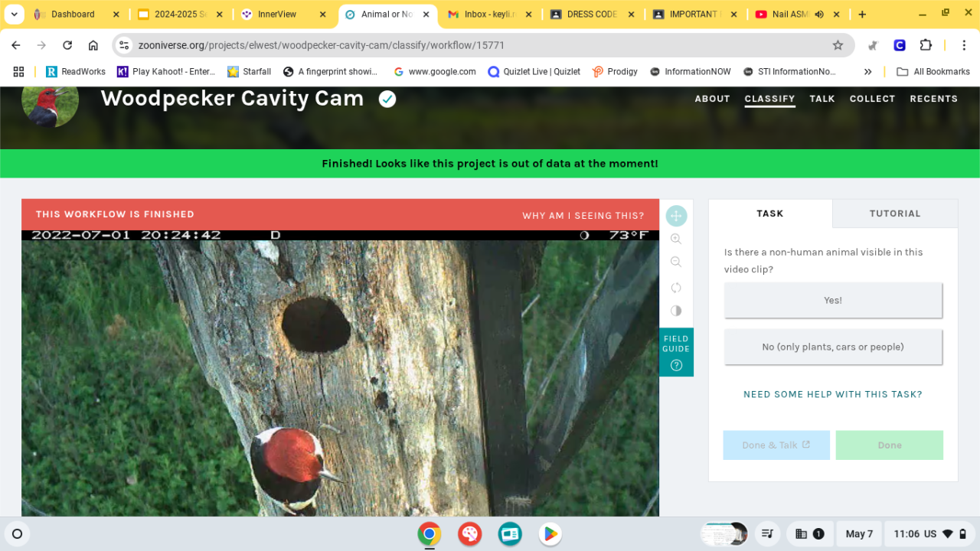Choose No (only plants, cars or people)
Viewport: 980px width, 551px height.
click(833, 347)
